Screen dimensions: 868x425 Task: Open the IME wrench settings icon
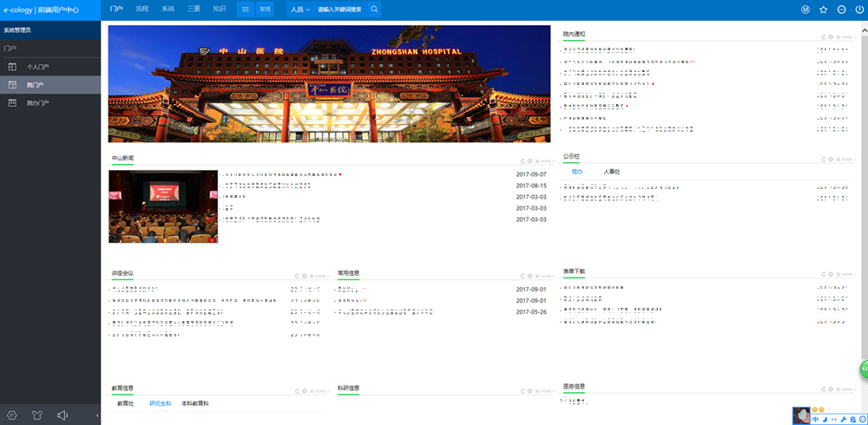tap(844, 420)
